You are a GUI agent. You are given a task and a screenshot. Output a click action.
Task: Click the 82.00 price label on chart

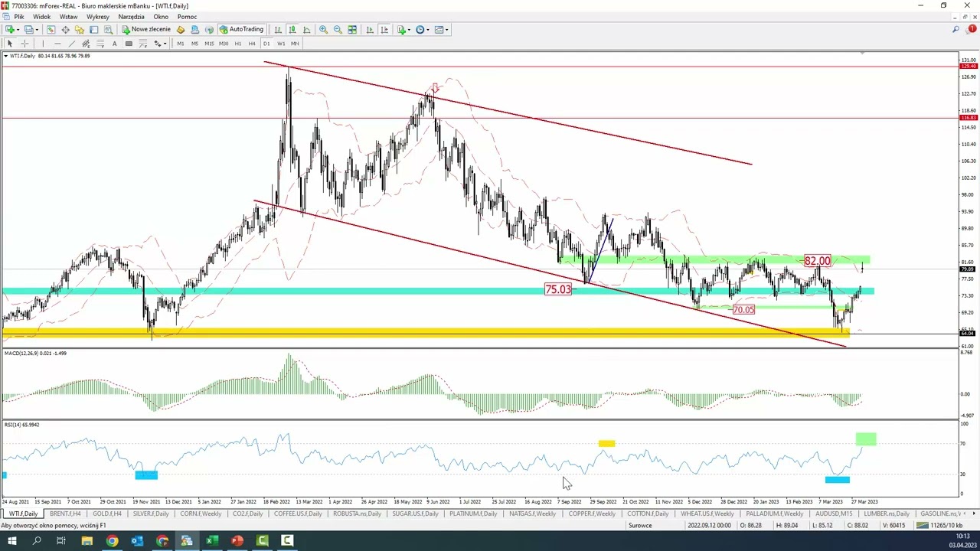click(817, 261)
